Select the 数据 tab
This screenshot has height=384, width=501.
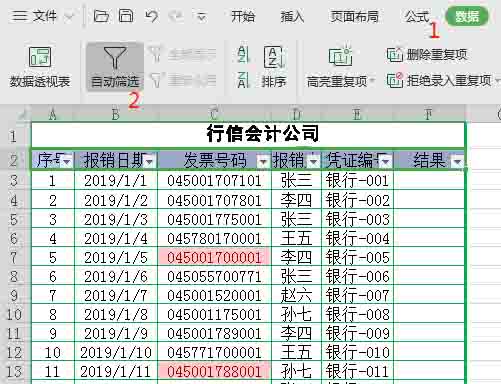click(467, 16)
